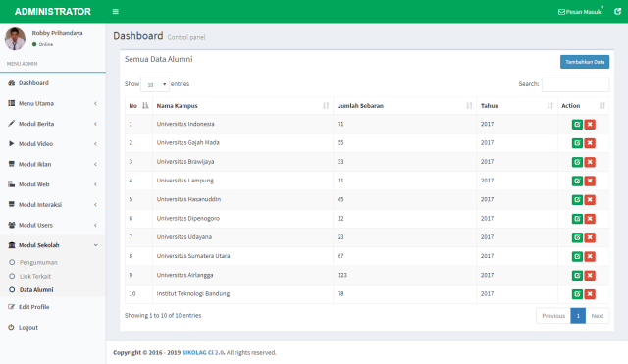Click edit icon for Universitas Indonesia row

(577, 125)
